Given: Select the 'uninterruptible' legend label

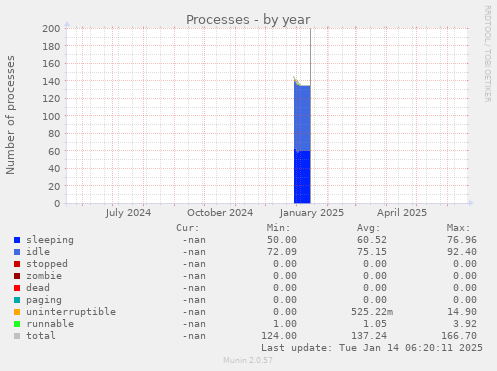Looking at the screenshot, I should click(x=71, y=312).
